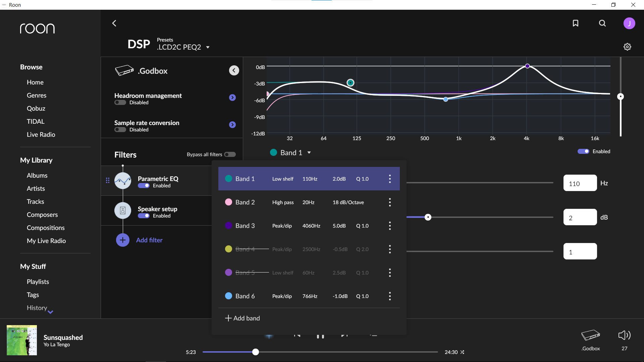Screen dimensions: 644x362
Task: Click the gain dB input field
Action: 580,217
